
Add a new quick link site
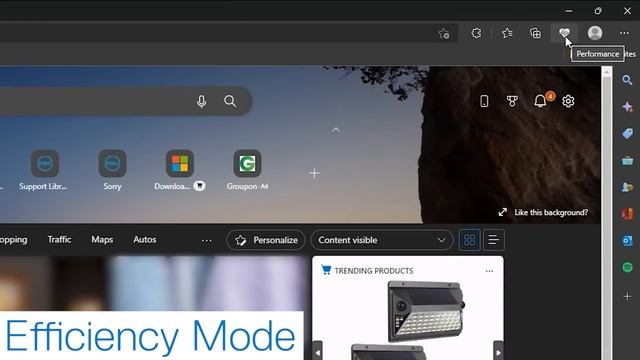(314, 173)
